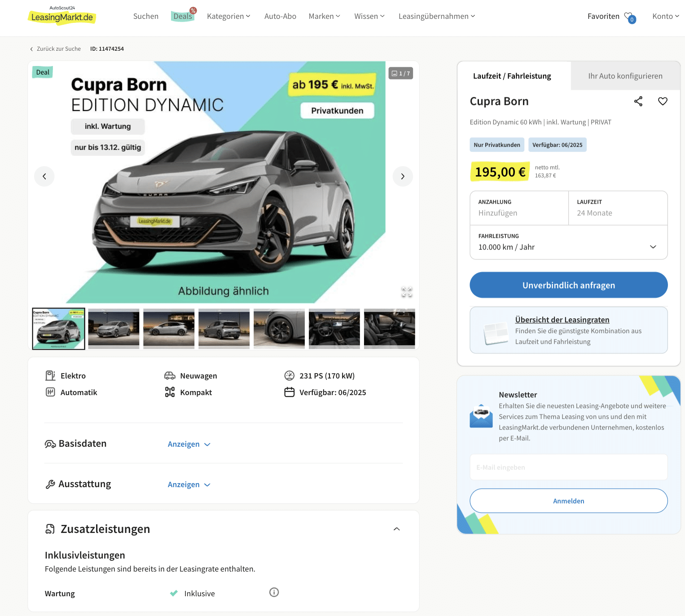Open Übersicht der Leasingraten link
This screenshot has width=685, height=616.
(562, 320)
